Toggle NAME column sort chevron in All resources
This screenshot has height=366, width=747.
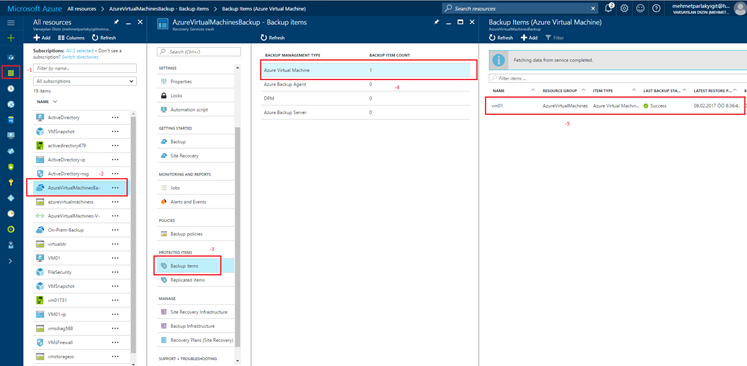[x=55, y=102]
